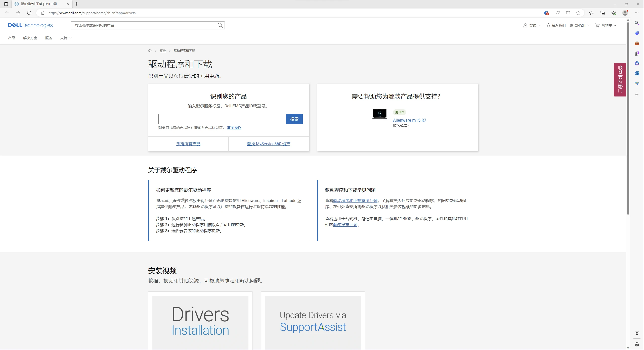The image size is (644, 350).
Task: Click the 支持 breadcrumb link
Action: pyautogui.click(x=163, y=51)
